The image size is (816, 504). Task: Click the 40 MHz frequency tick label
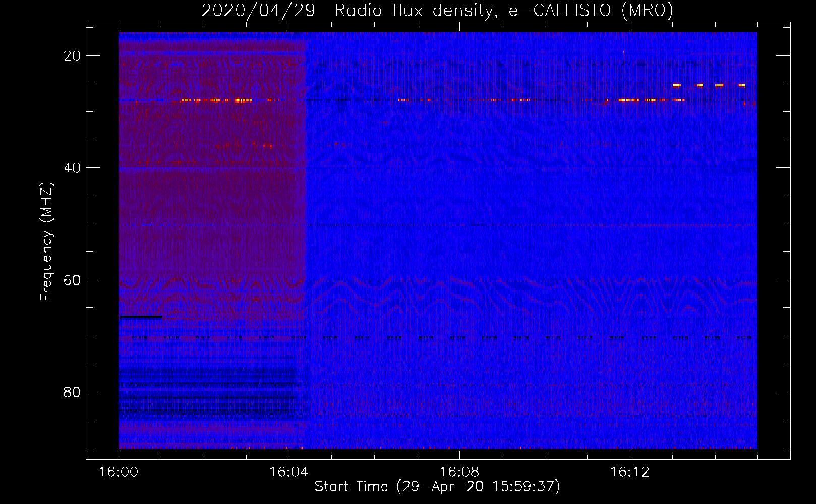click(x=72, y=168)
